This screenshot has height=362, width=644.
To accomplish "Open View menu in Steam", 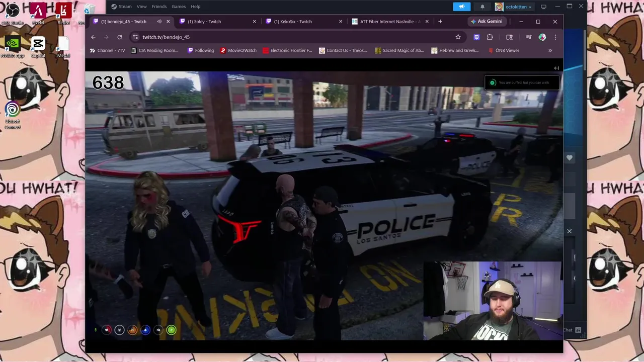I will (x=142, y=7).
